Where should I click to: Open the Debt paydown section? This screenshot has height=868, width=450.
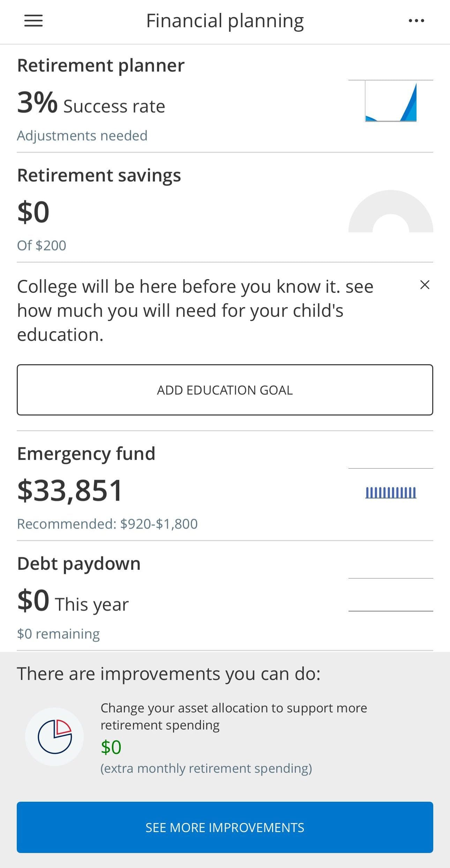(x=225, y=596)
